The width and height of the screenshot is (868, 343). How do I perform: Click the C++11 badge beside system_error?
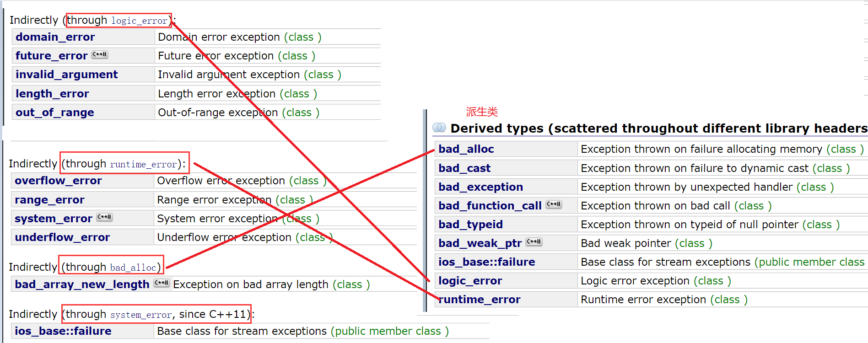click(104, 217)
